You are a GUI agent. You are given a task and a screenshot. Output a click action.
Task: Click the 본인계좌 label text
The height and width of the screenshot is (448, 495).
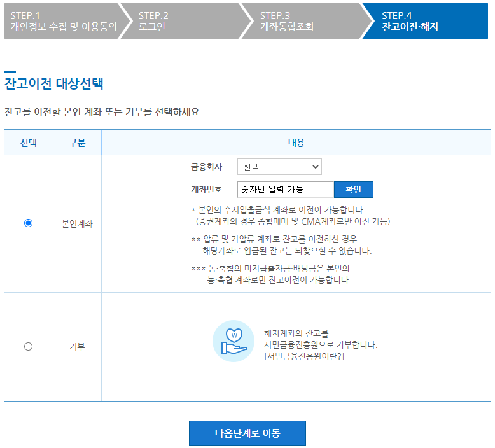coord(77,224)
